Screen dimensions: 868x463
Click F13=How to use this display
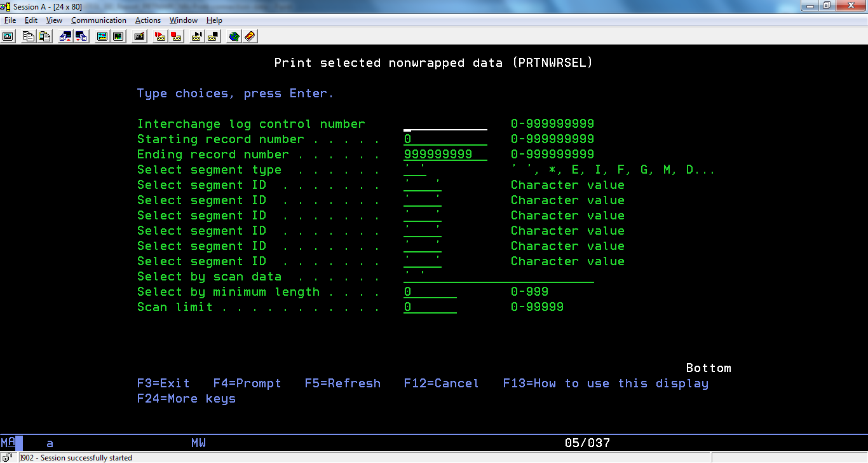point(606,384)
